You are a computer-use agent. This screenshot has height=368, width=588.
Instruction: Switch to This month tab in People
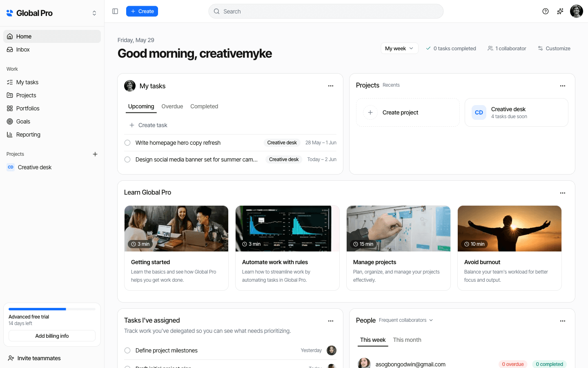pos(407,340)
